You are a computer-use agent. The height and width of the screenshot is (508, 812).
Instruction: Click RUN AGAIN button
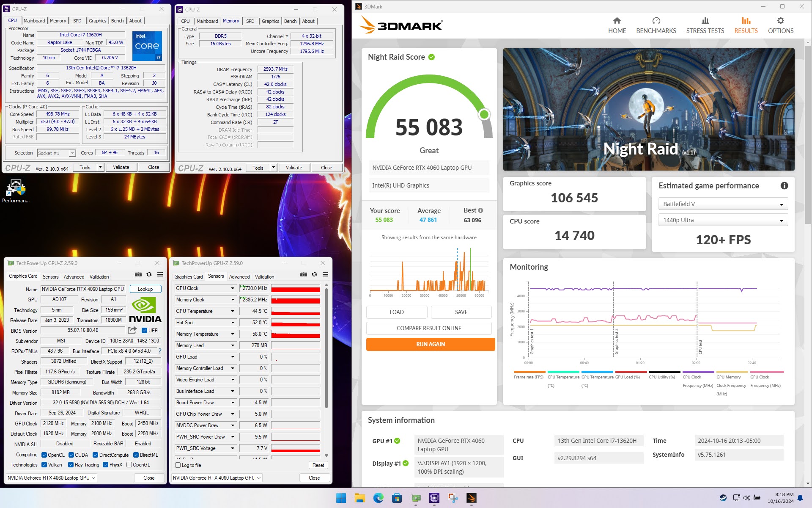pos(431,344)
